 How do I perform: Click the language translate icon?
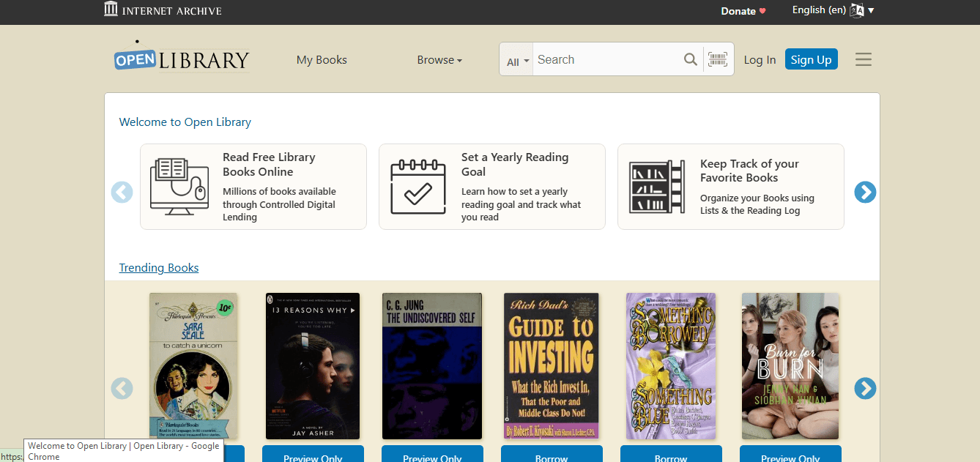[x=857, y=10]
